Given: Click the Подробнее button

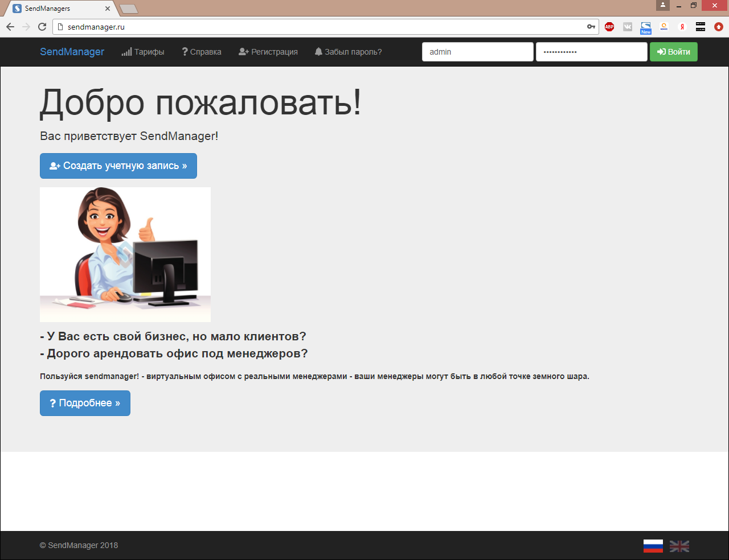Looking at the screenshot, I should (x=85, y=403).
